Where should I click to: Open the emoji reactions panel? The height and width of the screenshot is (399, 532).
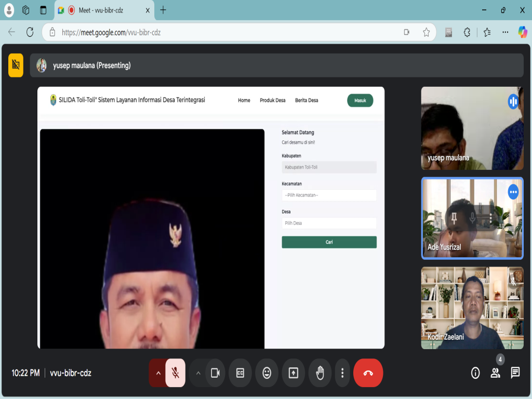267,373
